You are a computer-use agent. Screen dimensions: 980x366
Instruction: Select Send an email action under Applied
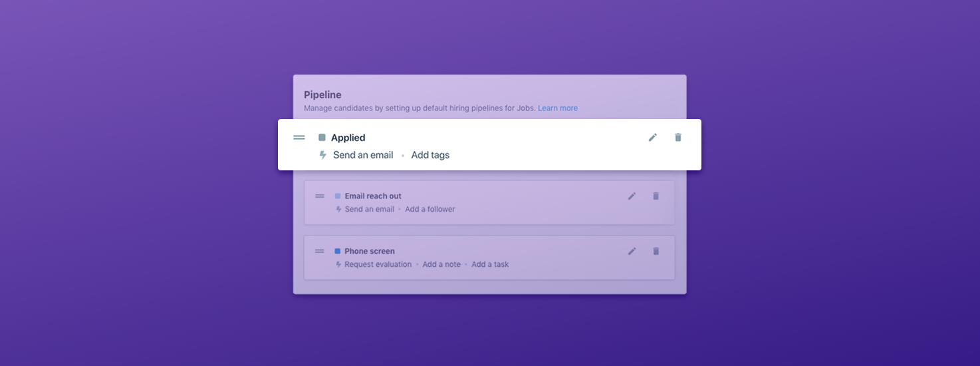pyautogui.click(x=363, y=155)
